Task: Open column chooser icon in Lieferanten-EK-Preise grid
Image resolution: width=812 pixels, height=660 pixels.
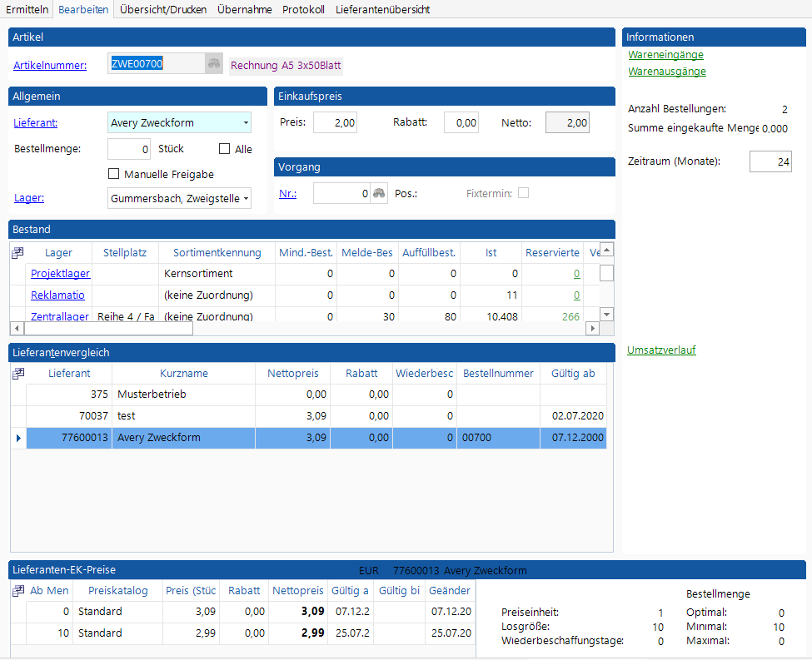Action: pos(17,590)
